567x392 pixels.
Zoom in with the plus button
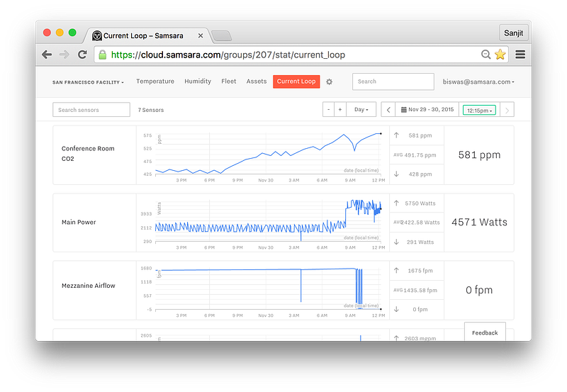[340, 110]
